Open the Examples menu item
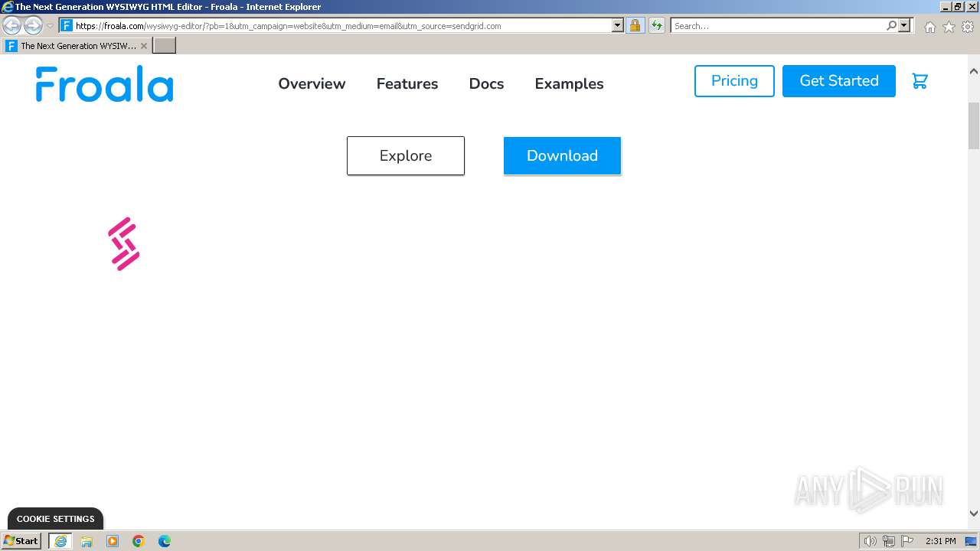Viewport: 980px width, 551px height. click(569, 84)
